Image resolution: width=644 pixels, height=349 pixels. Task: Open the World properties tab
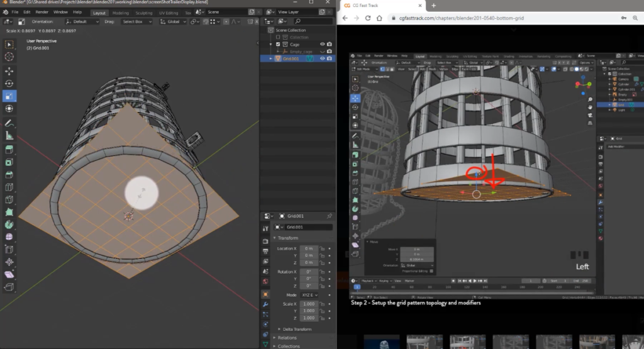click(265, 282)
